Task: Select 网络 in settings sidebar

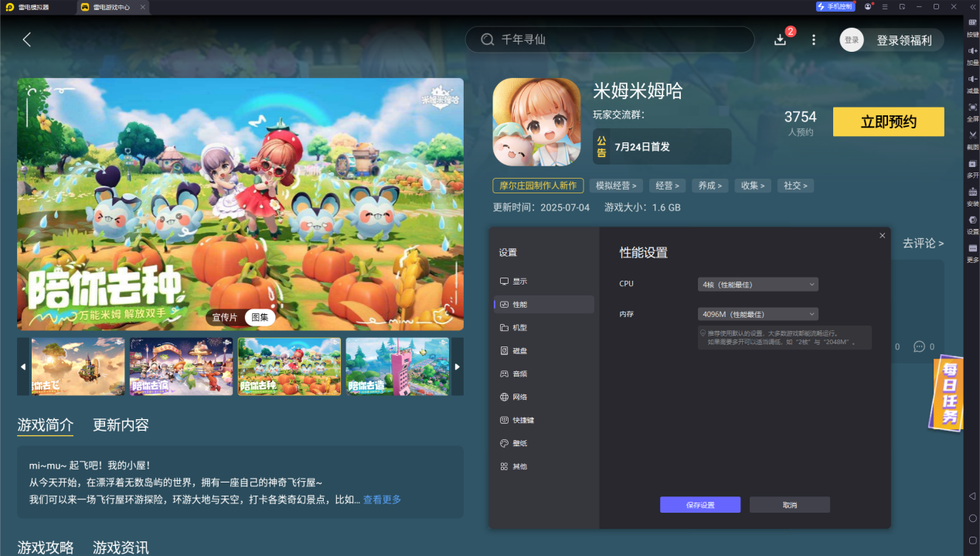Action: pyautogui.click(x=544, y=397)
